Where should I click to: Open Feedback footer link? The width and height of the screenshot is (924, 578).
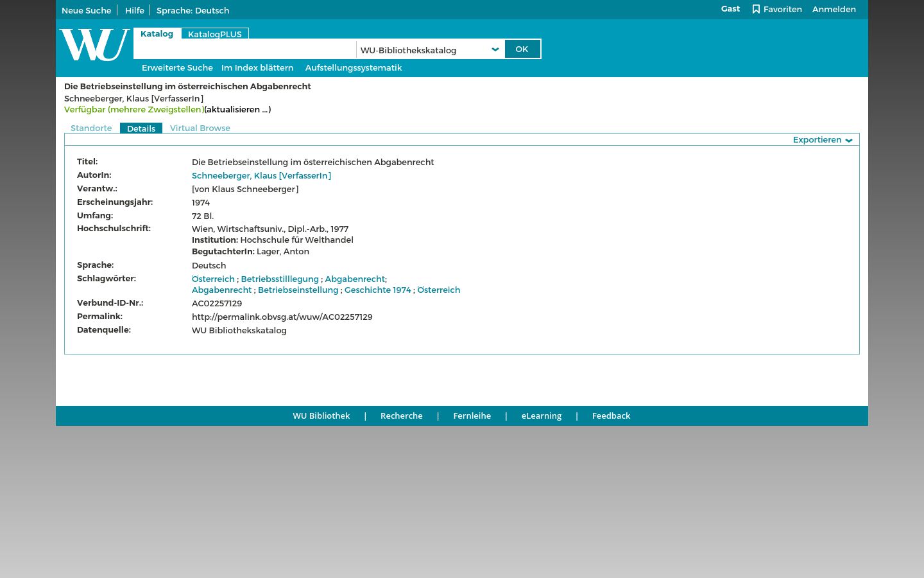click(612, 416)
